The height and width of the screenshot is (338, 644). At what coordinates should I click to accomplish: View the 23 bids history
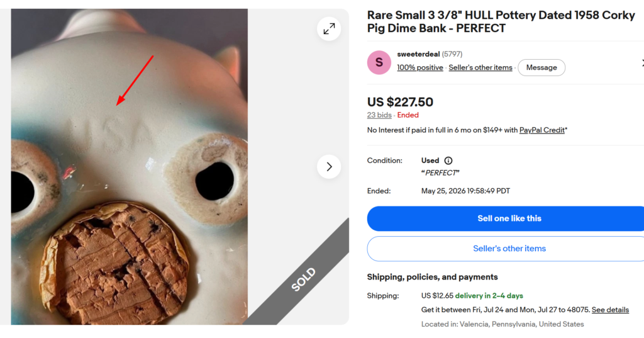click(x=379, y=115)
